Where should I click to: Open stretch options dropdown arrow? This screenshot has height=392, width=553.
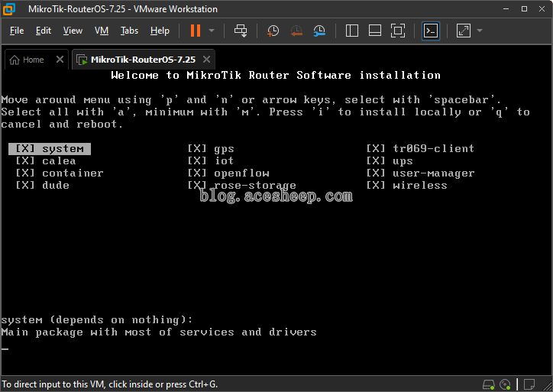pyautogui.click(x=480, y=31)
